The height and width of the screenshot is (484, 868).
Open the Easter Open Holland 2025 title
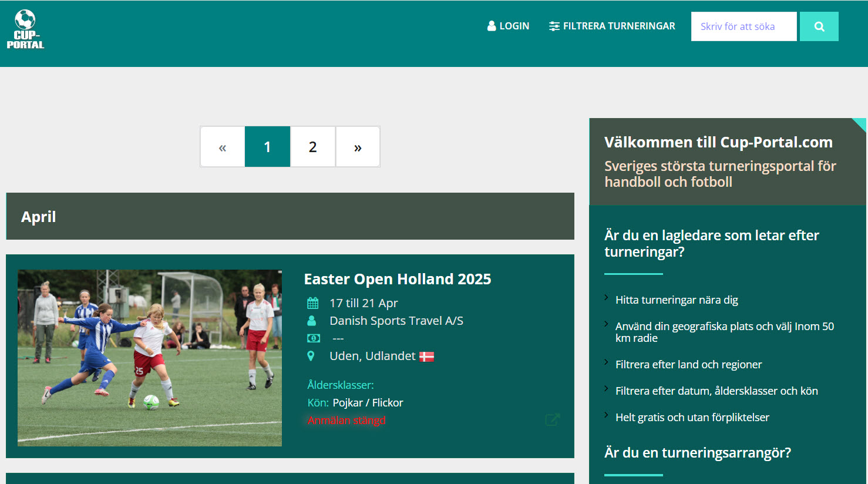click(x=397, y=279)
